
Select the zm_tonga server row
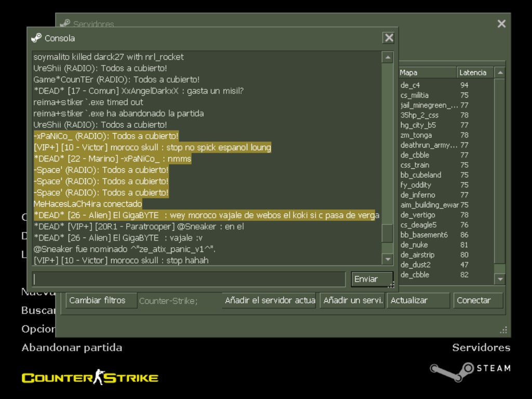[446, 135]
